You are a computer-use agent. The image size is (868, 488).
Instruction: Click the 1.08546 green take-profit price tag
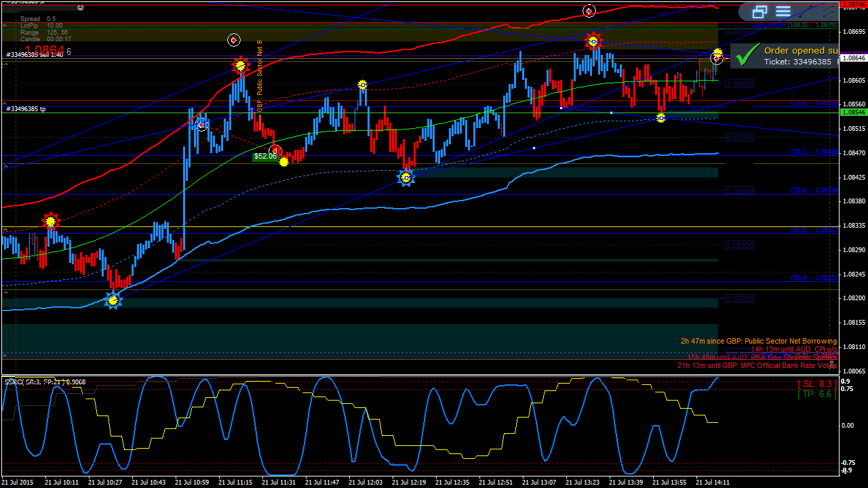point(853,113)
